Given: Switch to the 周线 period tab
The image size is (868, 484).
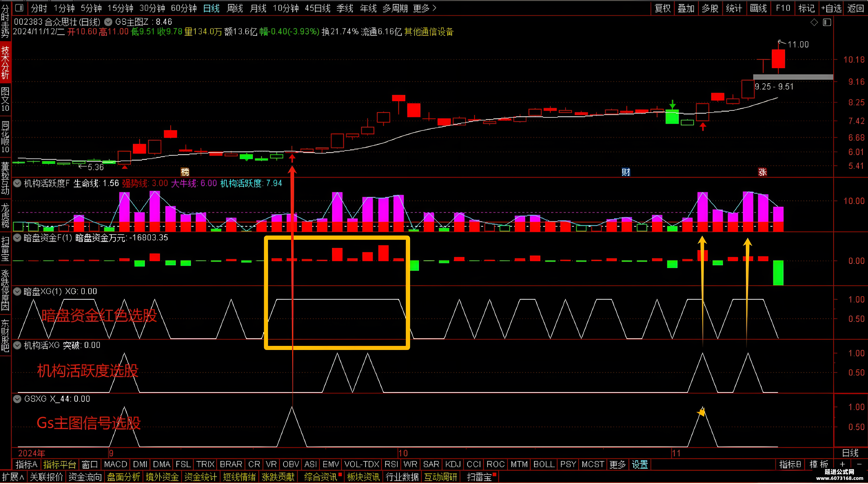Looking at the screenshot, I should (x=235, y=8).
